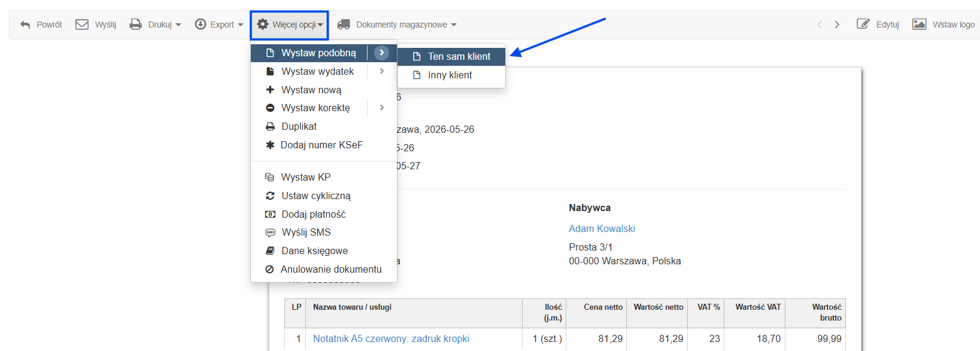
Task: Click the Powrót button label
Action: click(49, 25)
